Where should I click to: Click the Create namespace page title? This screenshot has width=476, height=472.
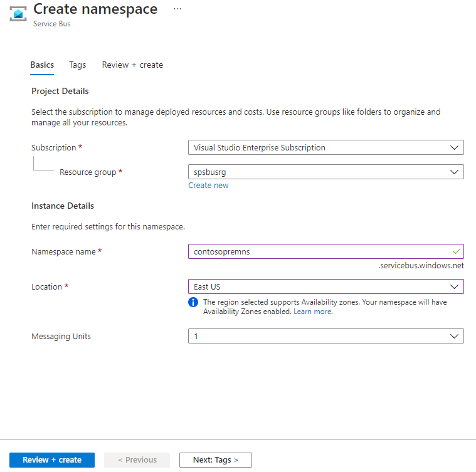pos(95,9)
